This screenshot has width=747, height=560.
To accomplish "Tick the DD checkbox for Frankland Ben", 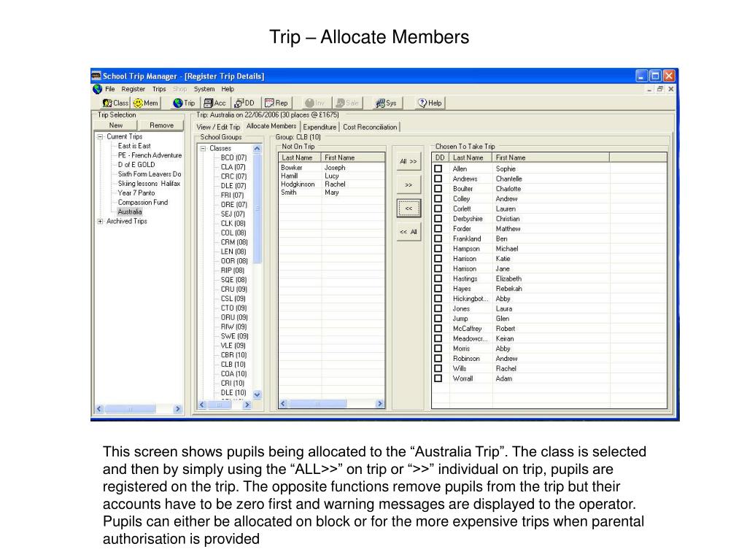I will point(438,238).
